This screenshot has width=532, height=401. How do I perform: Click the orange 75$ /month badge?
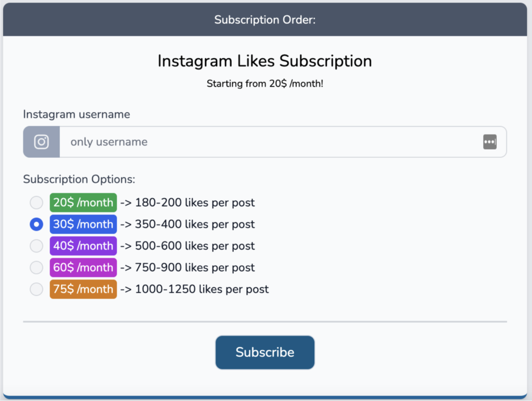click(83, 289)
